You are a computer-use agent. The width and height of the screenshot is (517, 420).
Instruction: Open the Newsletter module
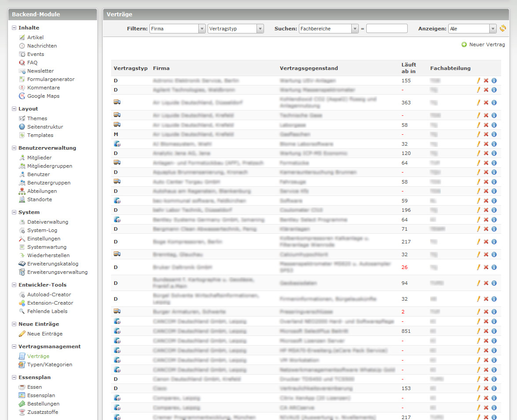(40, 71)
